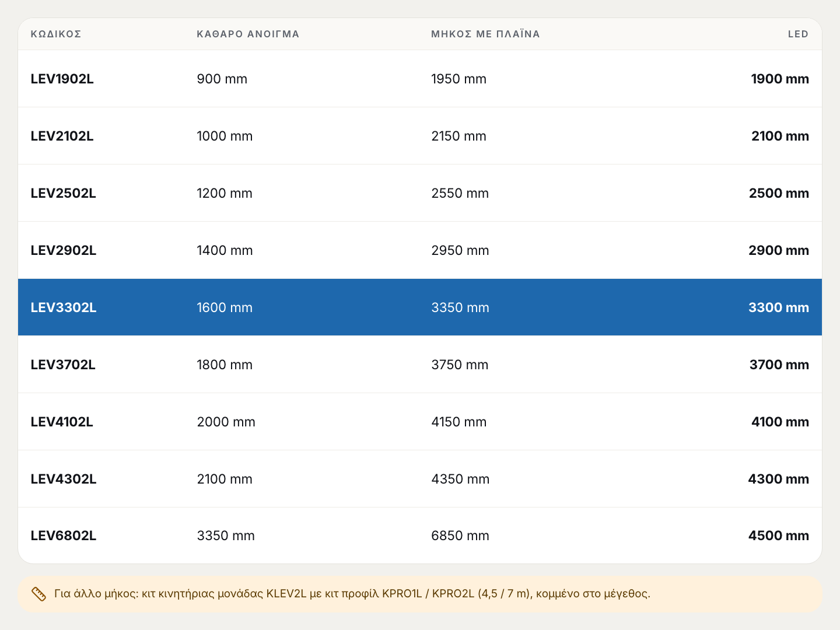
Task: Click the ΚΑΘΑΡΟ ΑΝΟΙΓΜΑ column header
Action: [x=248, y=34]
